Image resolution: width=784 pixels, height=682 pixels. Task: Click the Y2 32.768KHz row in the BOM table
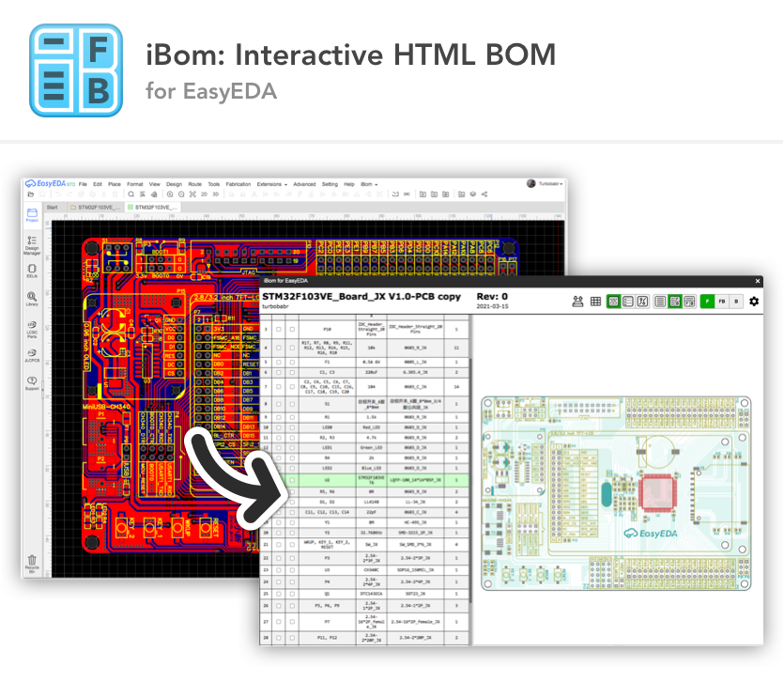(x=365, y=533)
